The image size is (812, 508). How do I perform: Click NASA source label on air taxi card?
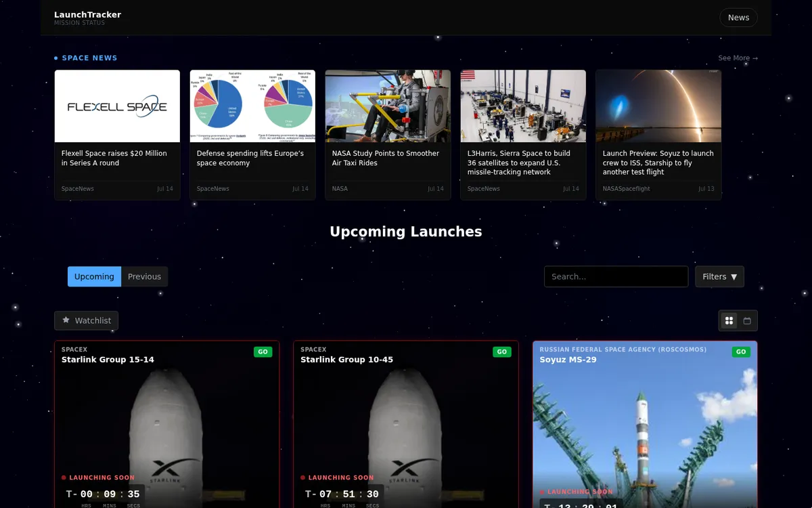340,189
